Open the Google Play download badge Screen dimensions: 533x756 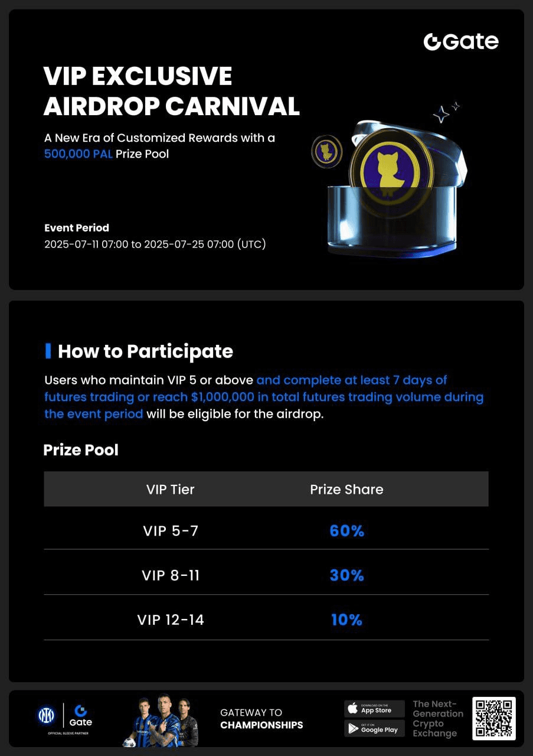(374, 728)
